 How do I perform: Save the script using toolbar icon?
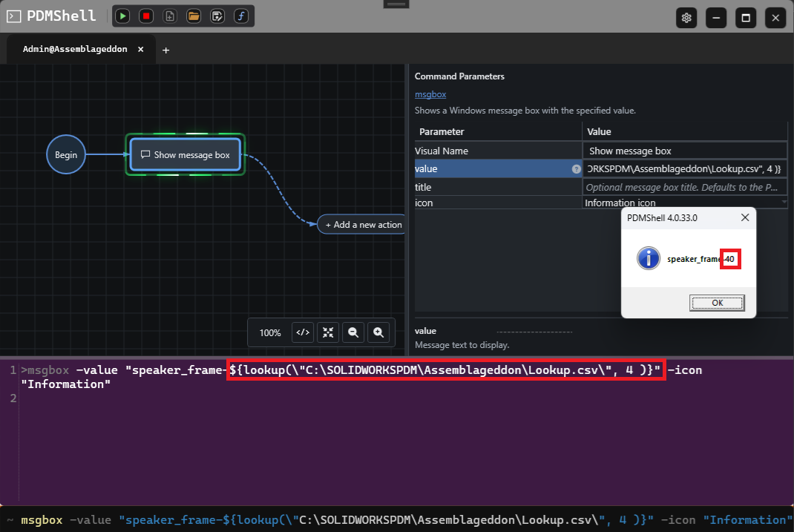point(217,16)
